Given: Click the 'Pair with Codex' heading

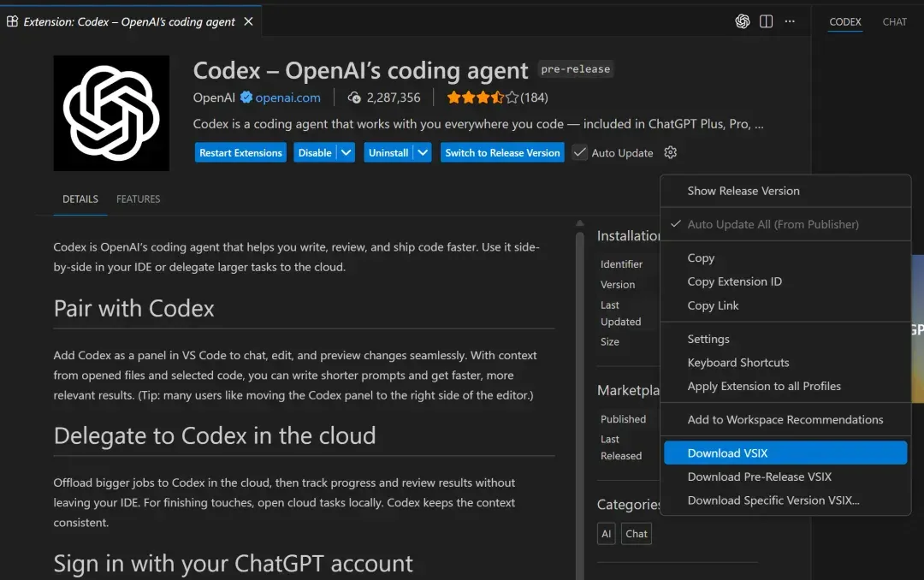Looking at the screenshot, I should (133, 309).
